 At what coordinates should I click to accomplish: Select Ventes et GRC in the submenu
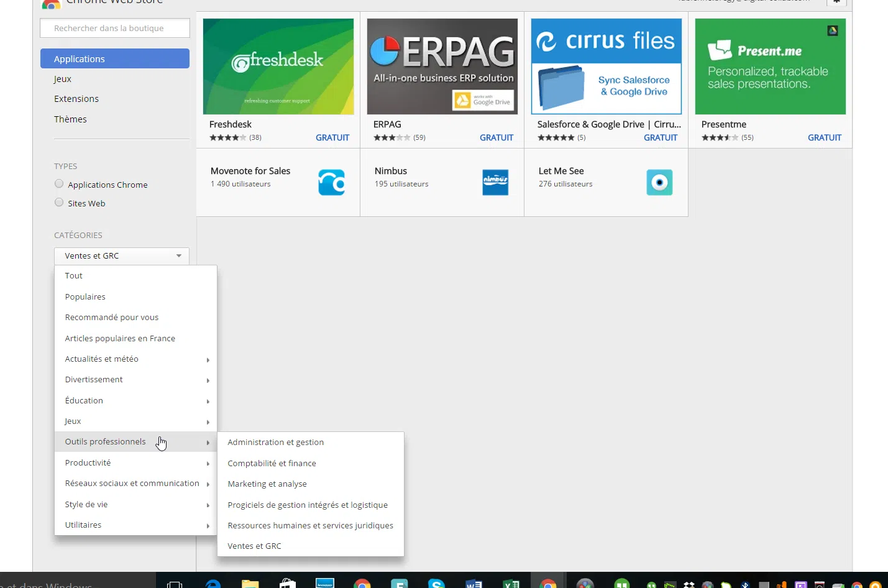coord(311,546)
